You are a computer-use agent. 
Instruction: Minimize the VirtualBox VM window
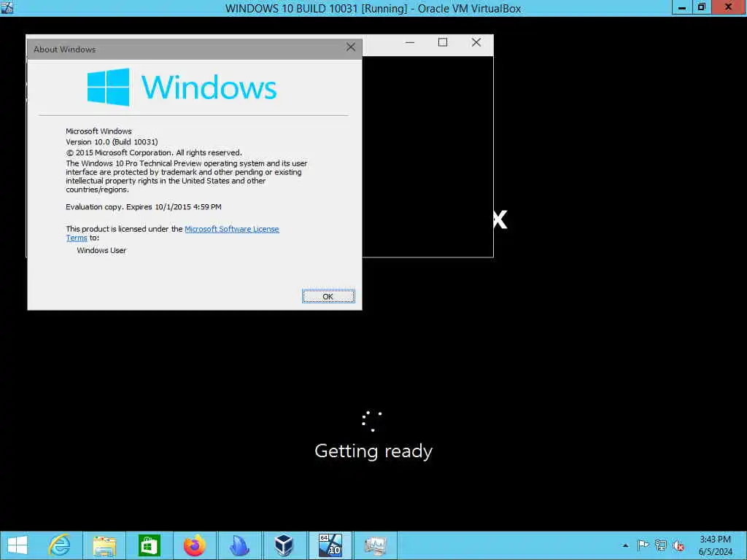click(682, 7)
